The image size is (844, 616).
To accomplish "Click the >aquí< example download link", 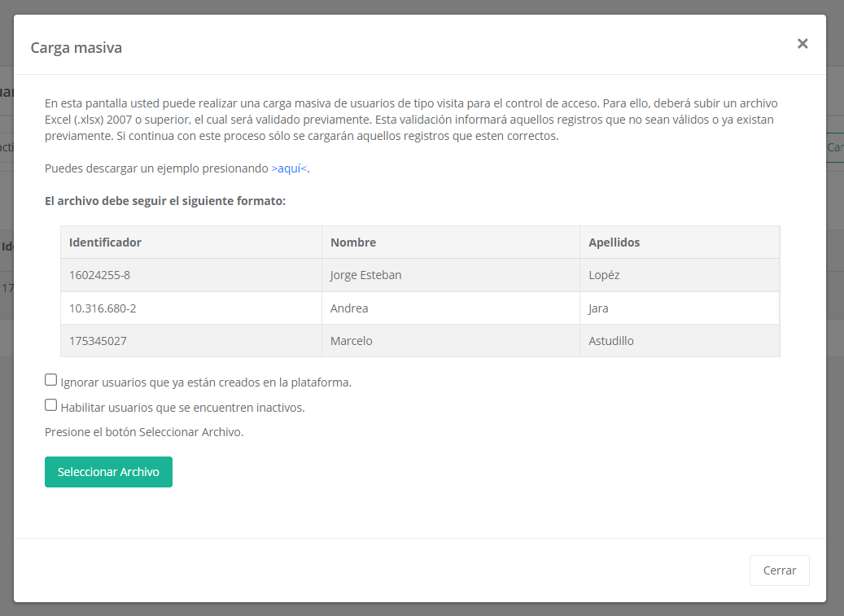I will coord(290,168).
